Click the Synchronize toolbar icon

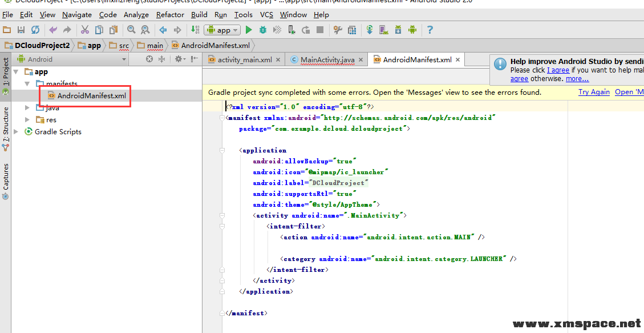pyautogui.click(x=35, y=30)
